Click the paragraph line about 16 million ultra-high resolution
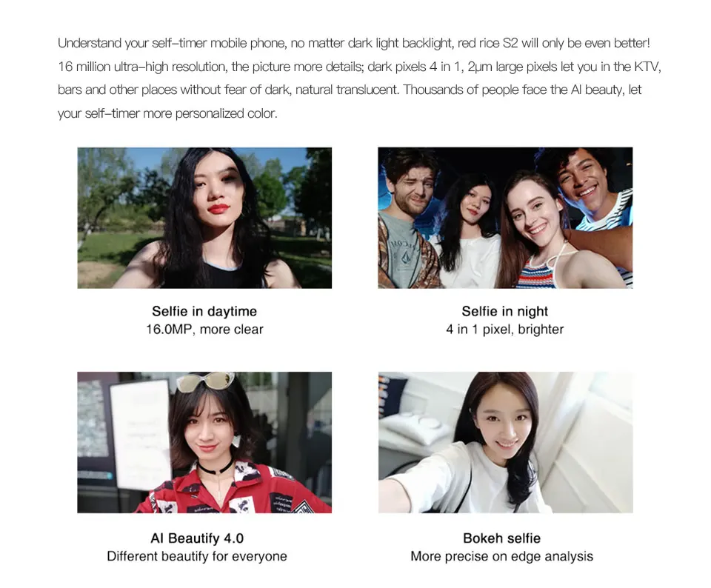 [x=360, y=67]
